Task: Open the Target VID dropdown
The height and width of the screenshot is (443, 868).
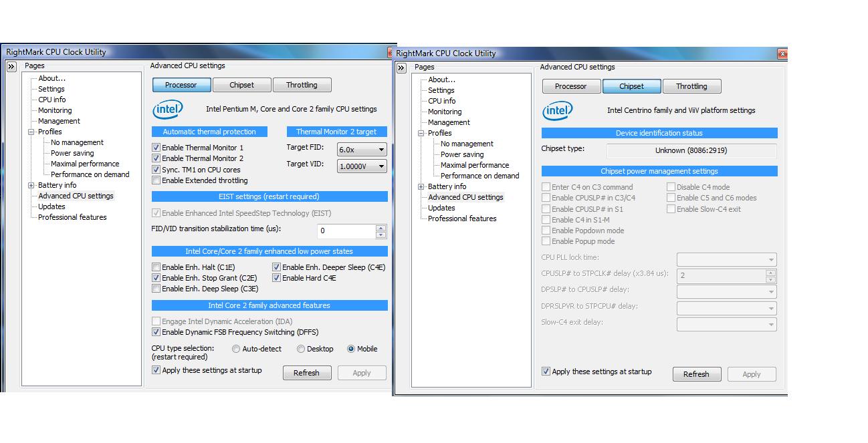Action: click(x=362, y=166)
